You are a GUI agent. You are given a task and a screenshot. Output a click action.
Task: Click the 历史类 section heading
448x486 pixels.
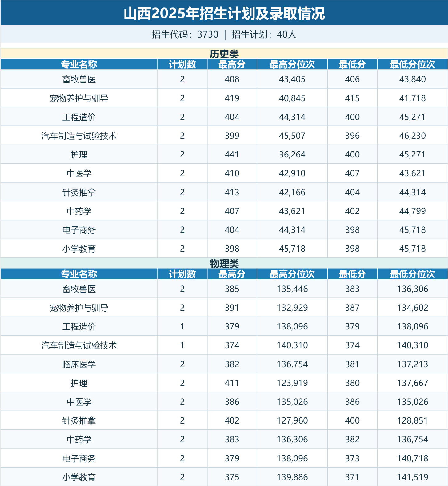[224, 54]
